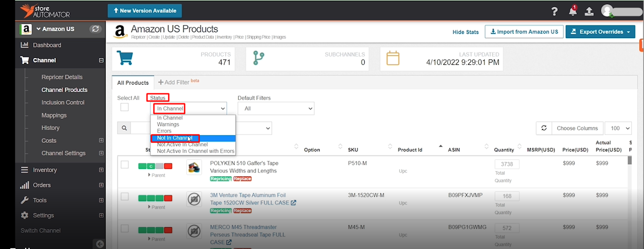Click the Switch Channel sidebar link
Viewport: 644px width, 249px height.
coord(40,230)
